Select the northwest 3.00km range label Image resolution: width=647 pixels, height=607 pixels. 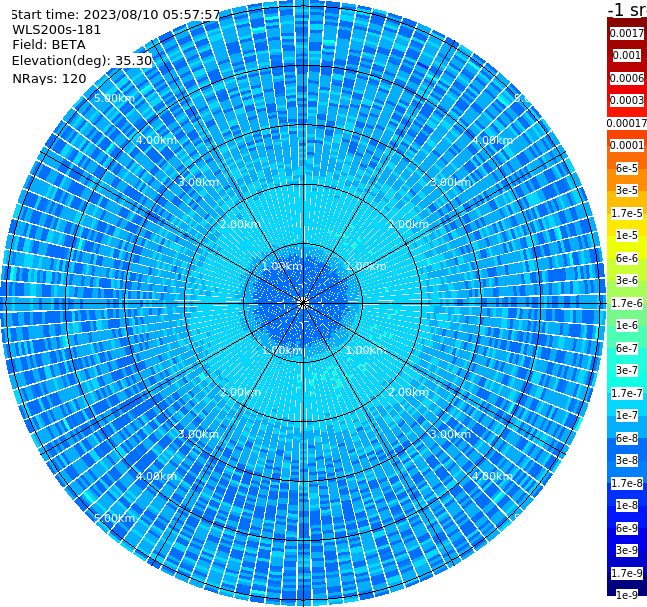[x=198, y=182]
